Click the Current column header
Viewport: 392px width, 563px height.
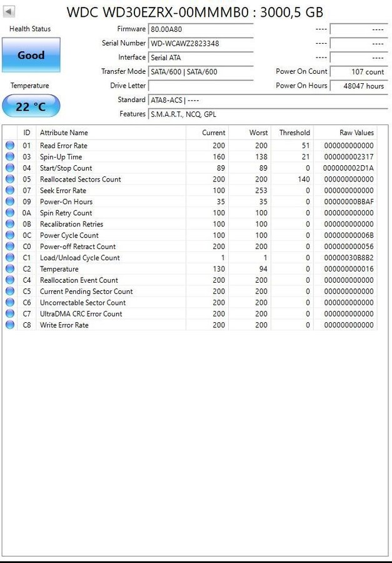[207, 133]
